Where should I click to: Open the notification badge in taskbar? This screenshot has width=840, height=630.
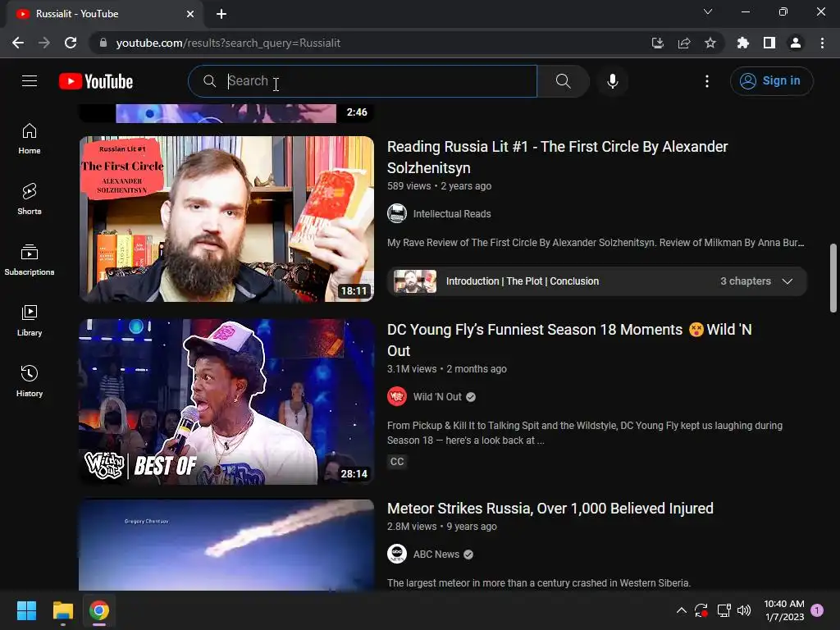coord(817,610)
